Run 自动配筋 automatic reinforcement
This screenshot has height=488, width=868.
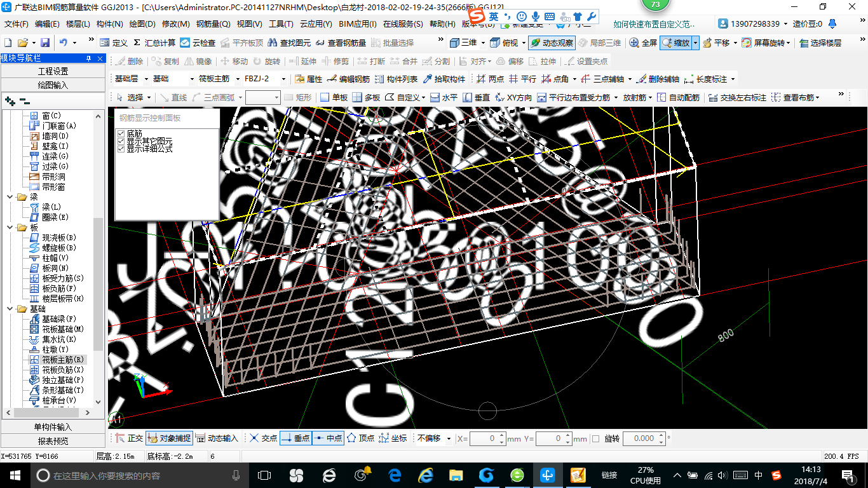[x=678, y=97]
